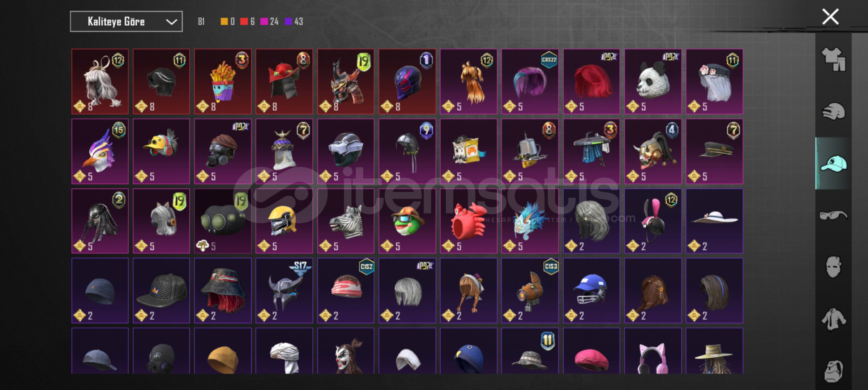
Task: Select the zebra head mask item
Action: tap(346, 221)
